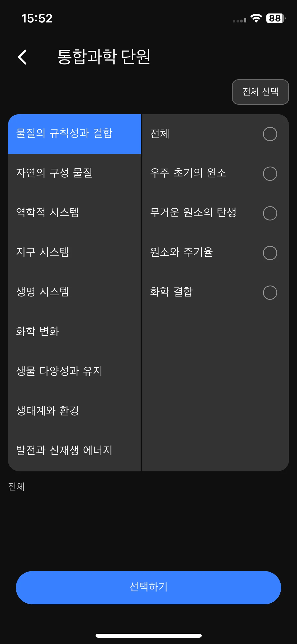
Task: Tap the home indicator bar
Action: (148, 636)
